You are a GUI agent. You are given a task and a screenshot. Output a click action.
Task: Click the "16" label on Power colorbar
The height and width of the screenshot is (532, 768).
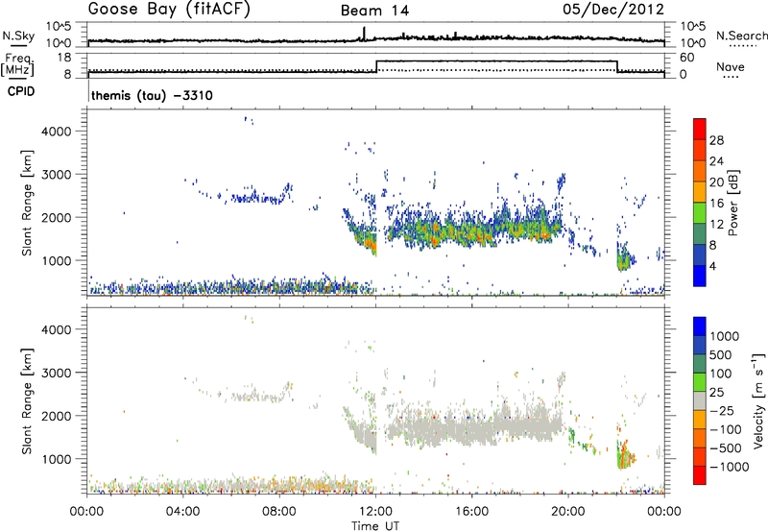click(716, 204)
